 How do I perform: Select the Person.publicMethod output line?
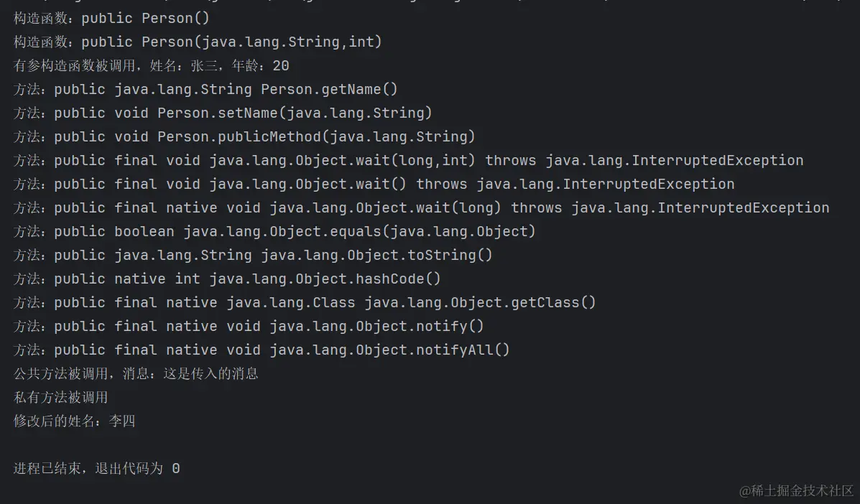pyautogui.click(x=244, y=137)
